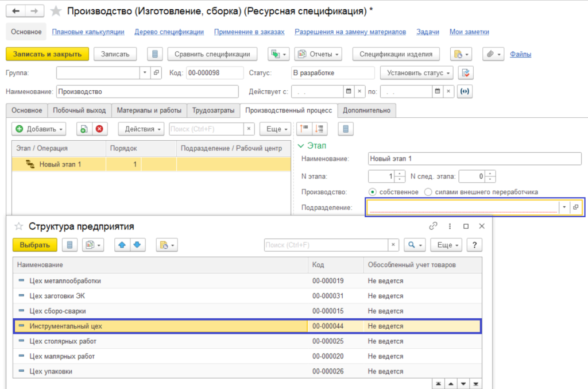Open Дерево спецификации section link
The height and width of the screenshot is (389, 588).
click(169, 32)
